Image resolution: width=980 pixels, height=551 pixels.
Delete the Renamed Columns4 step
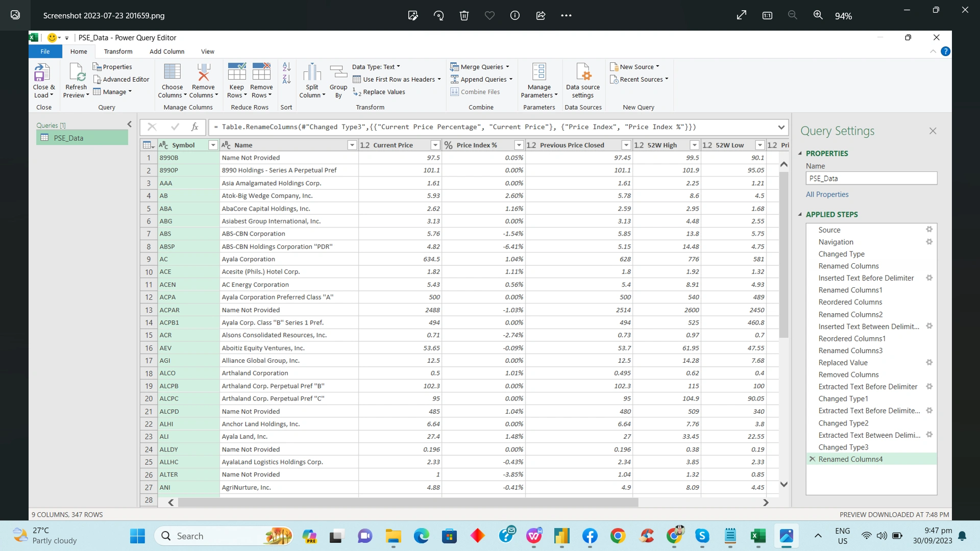(x=812, y=459)
